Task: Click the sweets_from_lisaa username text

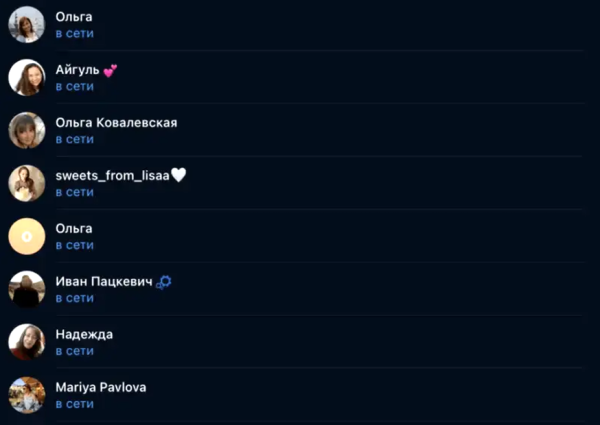Action: click(x=111, y=175)
